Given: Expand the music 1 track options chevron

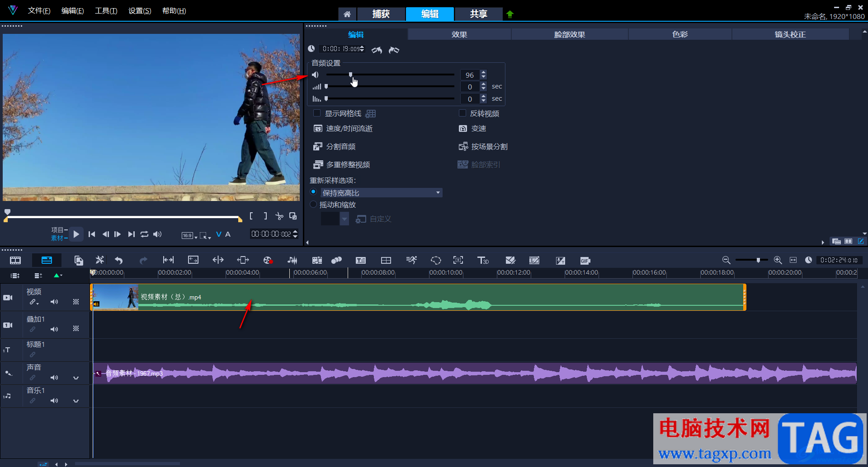Looking at the screenshot, I should (76, 401).
